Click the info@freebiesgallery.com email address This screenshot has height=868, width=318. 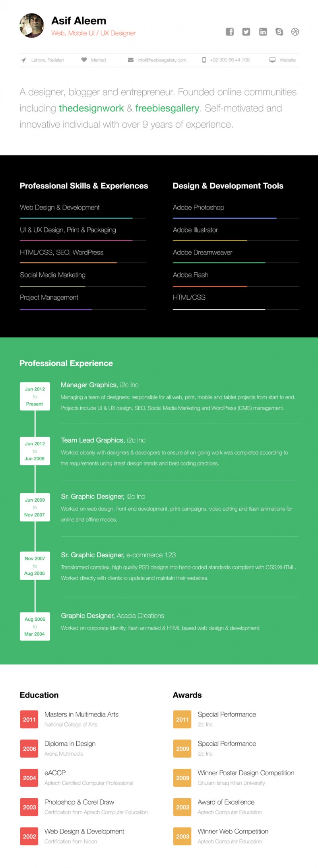pyautogui.click(x=162, y=60)
